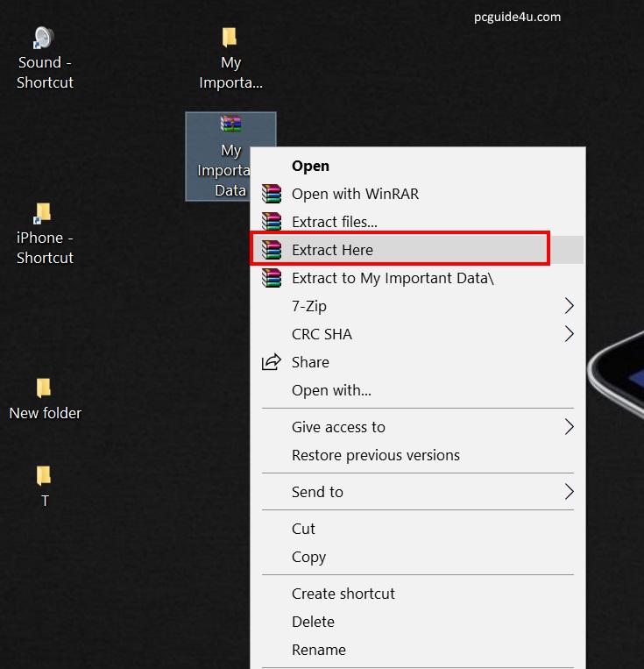
Task: Expand the Send to submenu arrow
Action: pos(569,492)
